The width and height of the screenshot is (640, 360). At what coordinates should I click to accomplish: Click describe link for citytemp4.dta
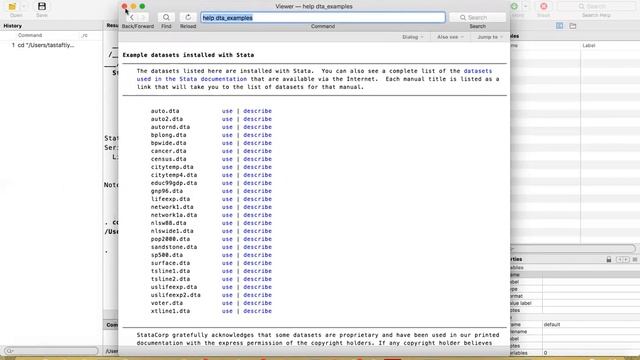[258, 175]
